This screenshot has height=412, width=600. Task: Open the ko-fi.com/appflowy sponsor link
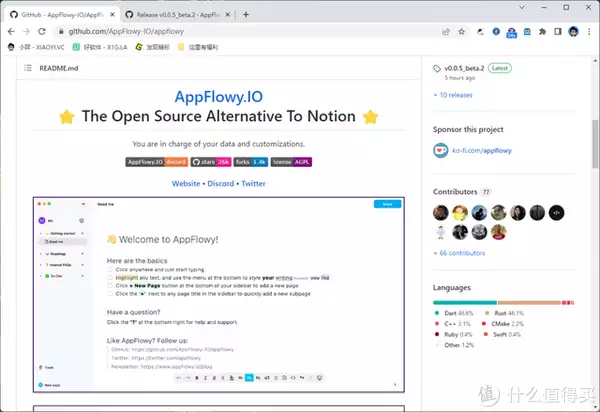pos(482,151)
